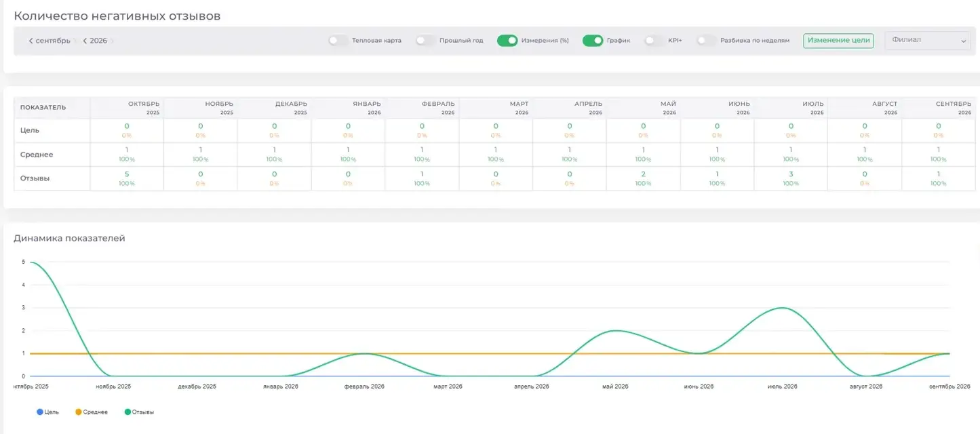Click the Изменение цели button
The width and height of the screenshot is (980, 434).
click(838, 41)
